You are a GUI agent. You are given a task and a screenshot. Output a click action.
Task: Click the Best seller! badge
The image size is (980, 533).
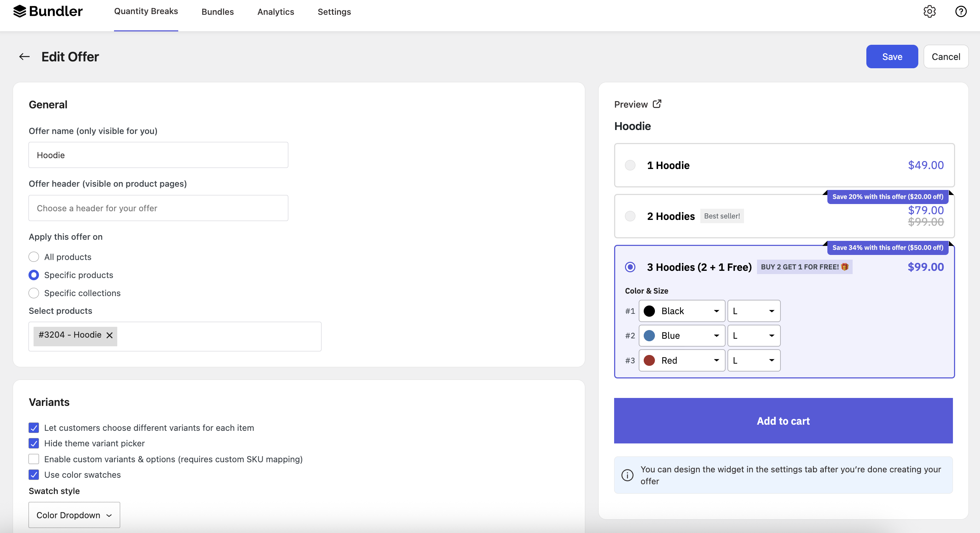pyautogui.click(x=722, y=216)
